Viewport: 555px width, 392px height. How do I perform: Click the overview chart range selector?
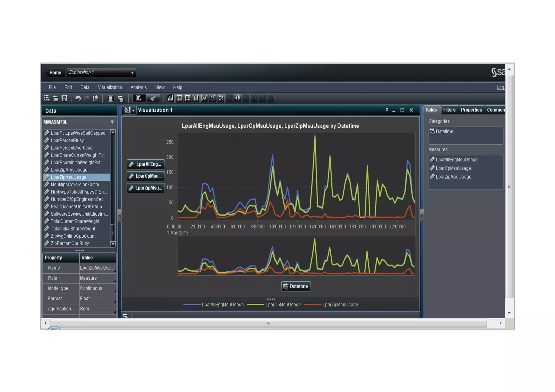pyautogui.click(x=296, y=256)
